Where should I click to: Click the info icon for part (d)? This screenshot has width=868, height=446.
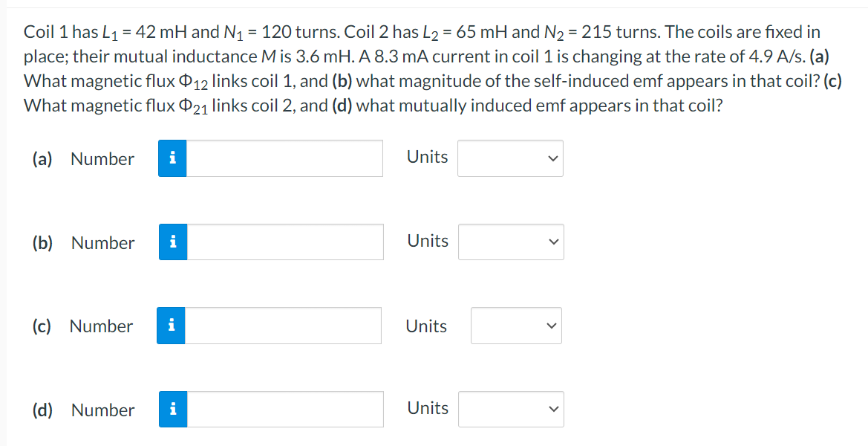(x=172, y=409)
